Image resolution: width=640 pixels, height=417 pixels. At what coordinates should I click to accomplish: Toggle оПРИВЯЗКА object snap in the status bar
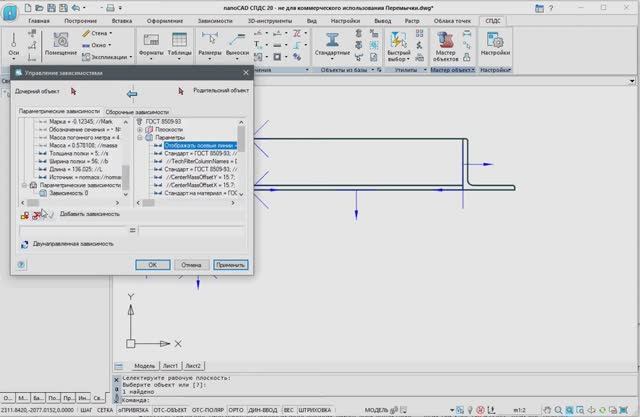pyautogui.click(x=133, y=410)
